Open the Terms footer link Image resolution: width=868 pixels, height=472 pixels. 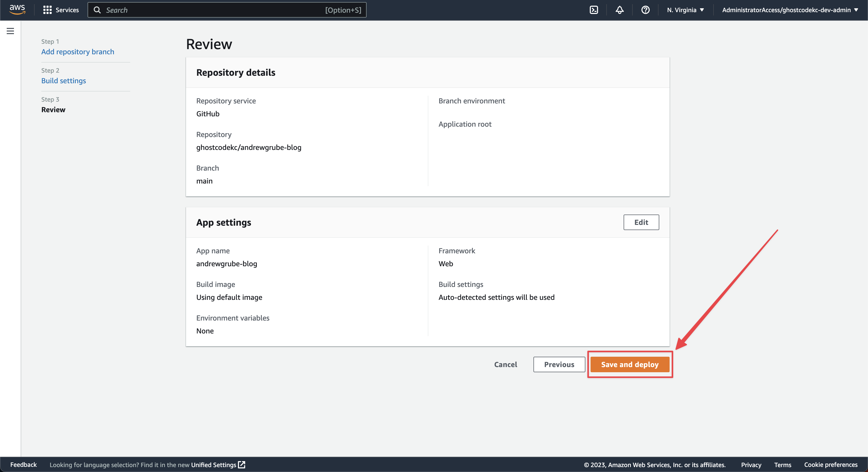click(782, 465)
